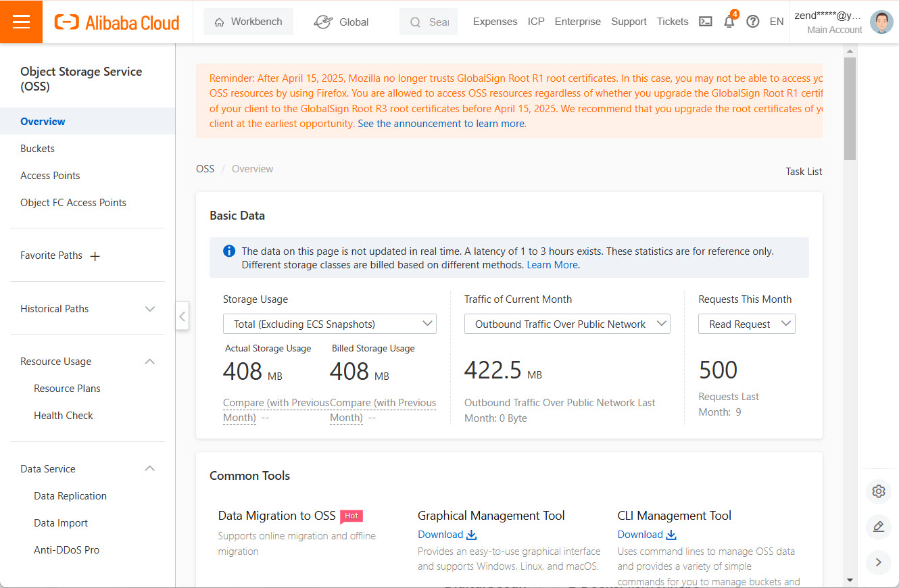Viewport: 899px width, 588px height.
Task: Click See the announcement to learn more link
Action: click(x=441, y=124)
